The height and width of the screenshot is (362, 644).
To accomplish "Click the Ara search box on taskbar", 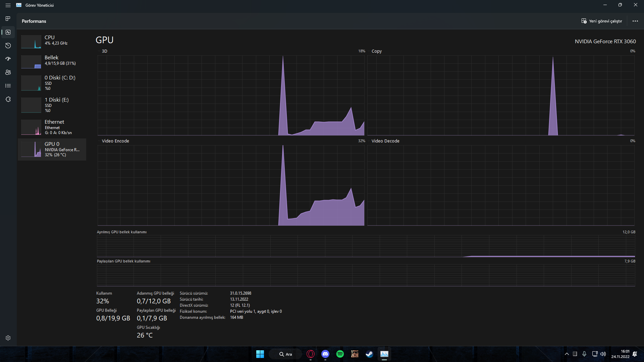I will point(286,354).
